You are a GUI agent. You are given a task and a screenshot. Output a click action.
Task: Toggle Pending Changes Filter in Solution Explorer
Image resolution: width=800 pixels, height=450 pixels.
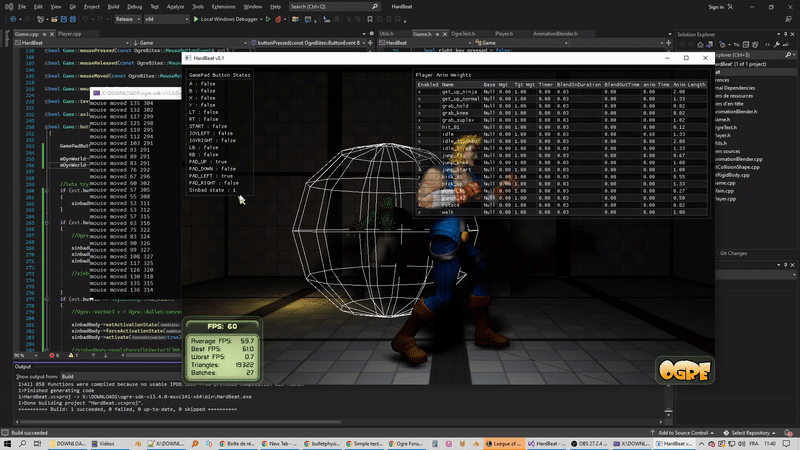(722, 45)
